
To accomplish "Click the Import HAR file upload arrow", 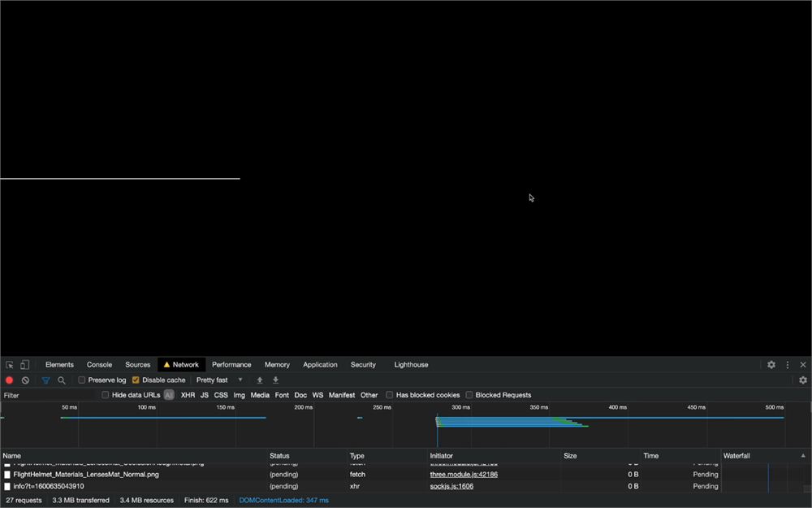I will point(260,380).
